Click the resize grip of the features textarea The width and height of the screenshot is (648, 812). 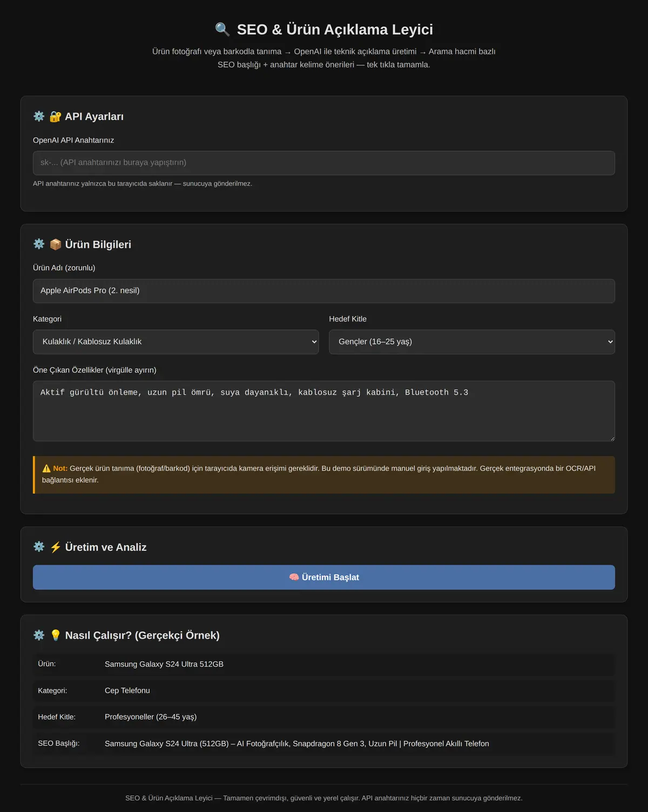pyautogui.click(x=612, y=438)
